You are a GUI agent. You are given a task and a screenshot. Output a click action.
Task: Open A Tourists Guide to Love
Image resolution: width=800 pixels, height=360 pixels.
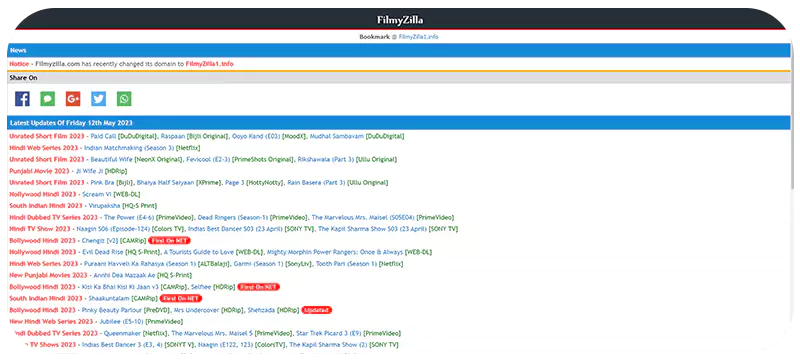point(199,252)
